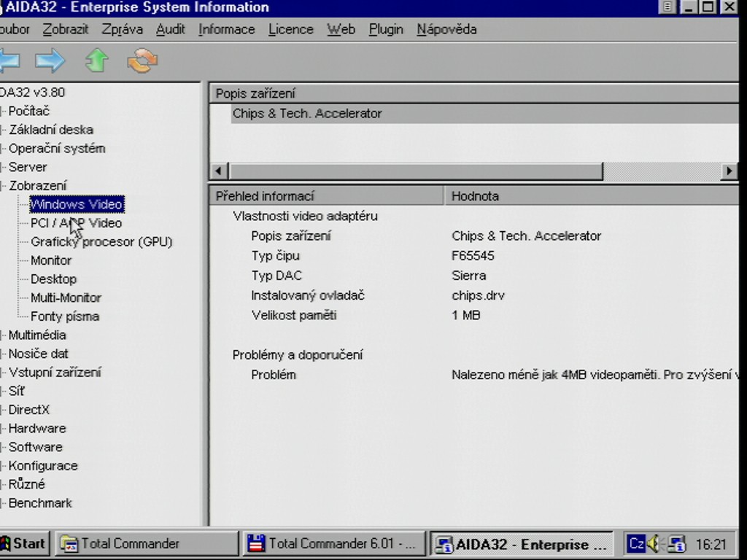
Task: Select Síť tree node
Action: click(17, 391)
